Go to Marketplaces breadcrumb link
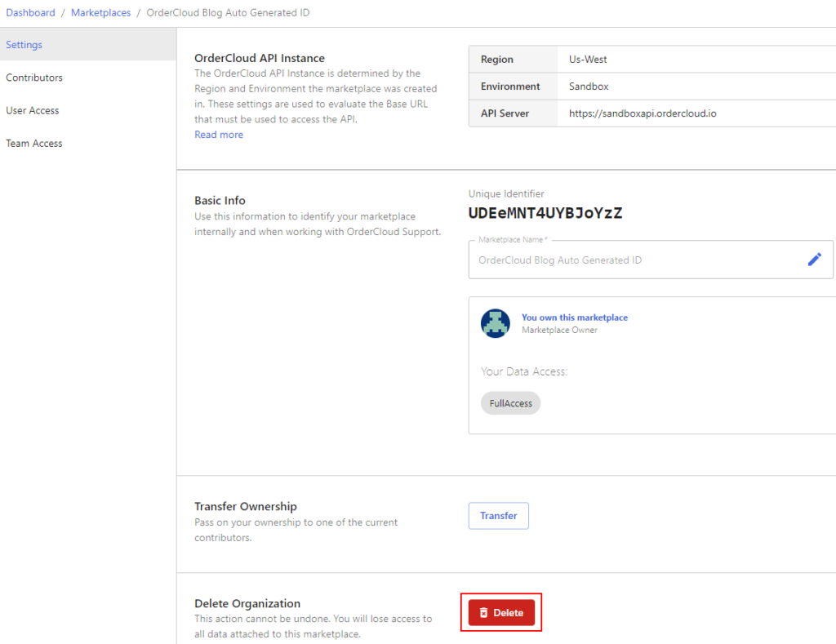This screenshot has height=644, width=836. coord(100,13)
